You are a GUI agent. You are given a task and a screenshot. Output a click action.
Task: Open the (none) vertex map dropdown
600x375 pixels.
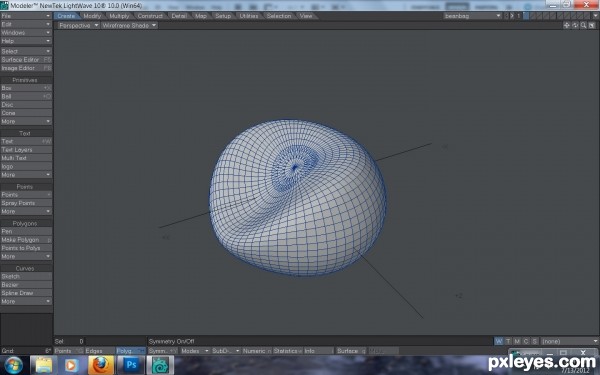click(570, 341)
